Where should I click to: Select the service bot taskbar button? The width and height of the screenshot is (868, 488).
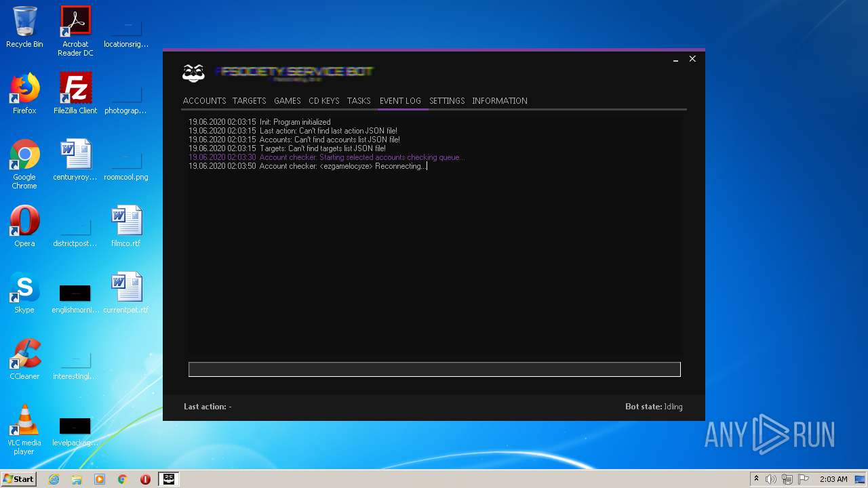168,479
